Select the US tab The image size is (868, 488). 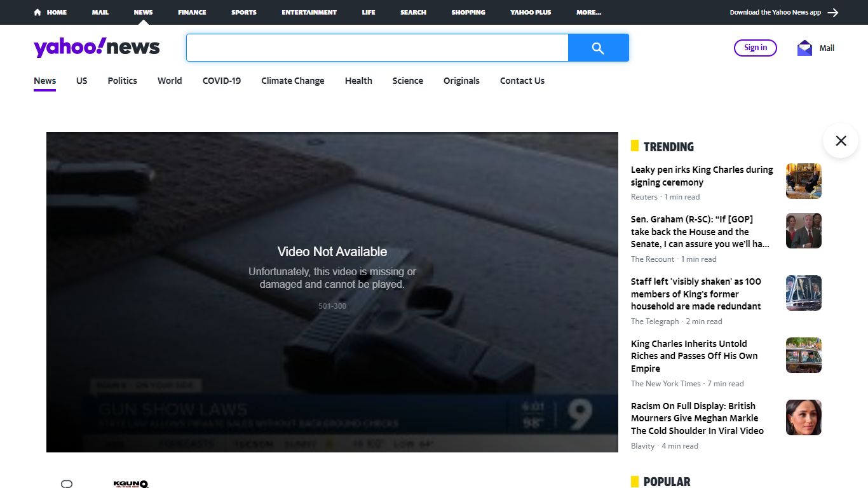click(82, 81)
